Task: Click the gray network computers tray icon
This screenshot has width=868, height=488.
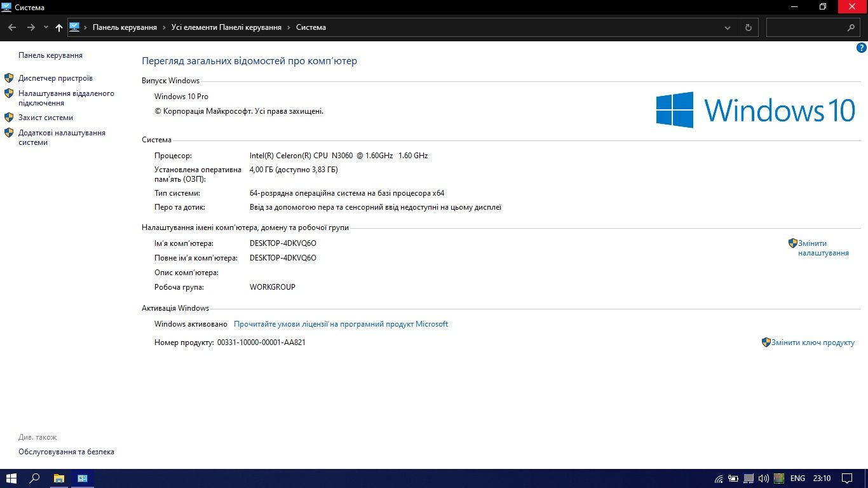Action: pos(749,478)
